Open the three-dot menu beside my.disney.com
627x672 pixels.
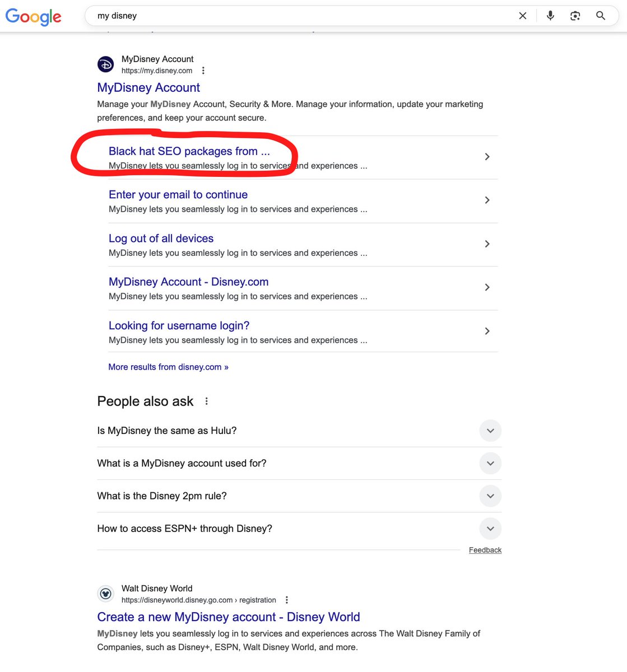pyautogui.click(x=203, y=70)
